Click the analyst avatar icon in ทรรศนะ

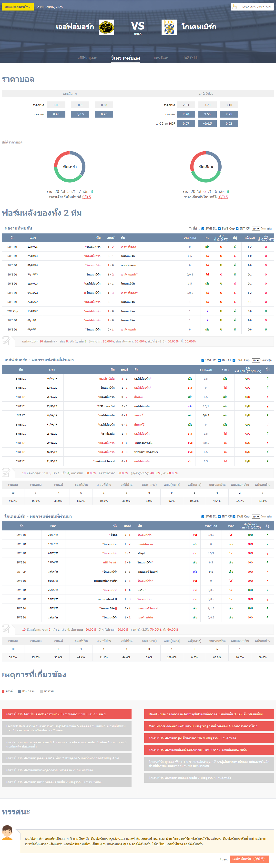(x=7, y=833)
